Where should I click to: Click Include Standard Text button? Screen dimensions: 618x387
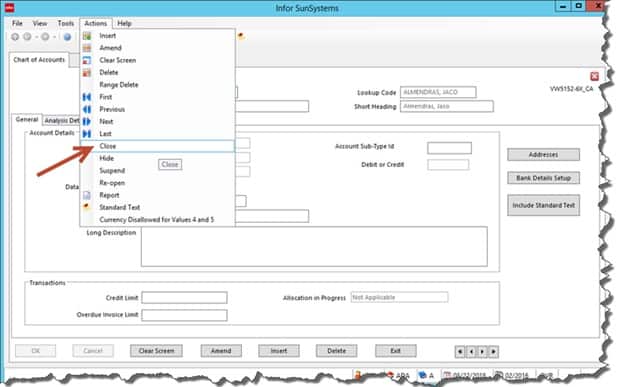point(543,205)
